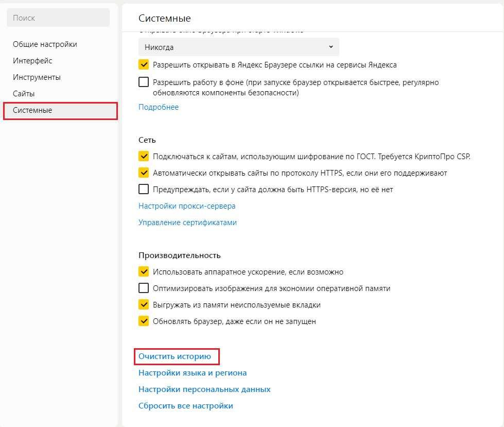Viewport: 504px width, 427px height.
Task: Click the search field in settings sidebar
Action: pos(58,18)
